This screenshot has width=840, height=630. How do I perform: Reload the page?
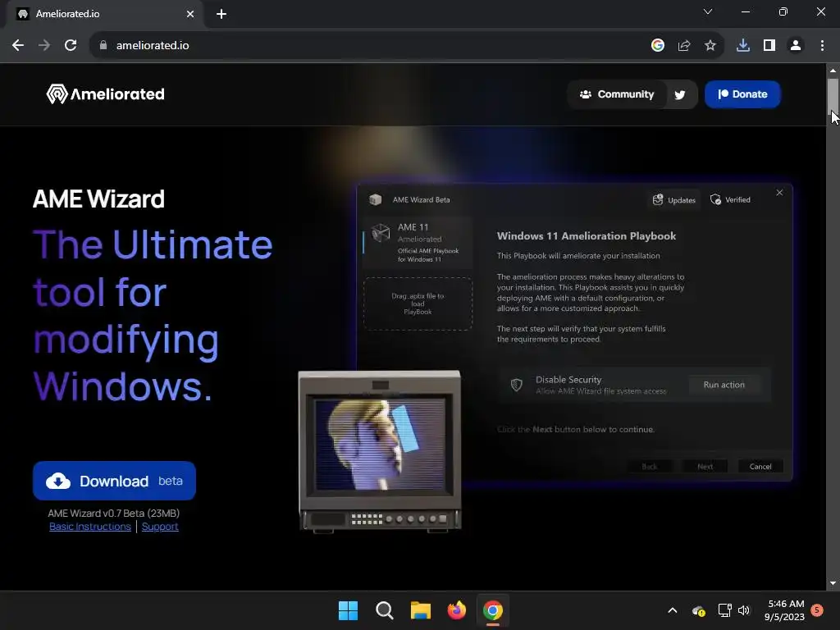[x=71, y=46]
